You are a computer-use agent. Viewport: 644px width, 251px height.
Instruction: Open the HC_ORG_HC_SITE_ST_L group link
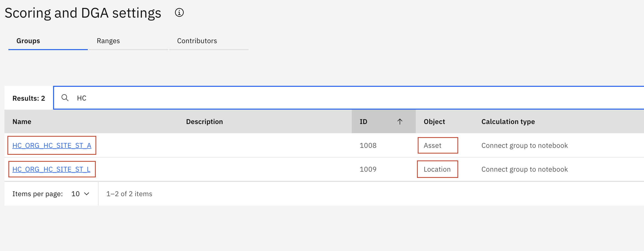pos(51,169)
